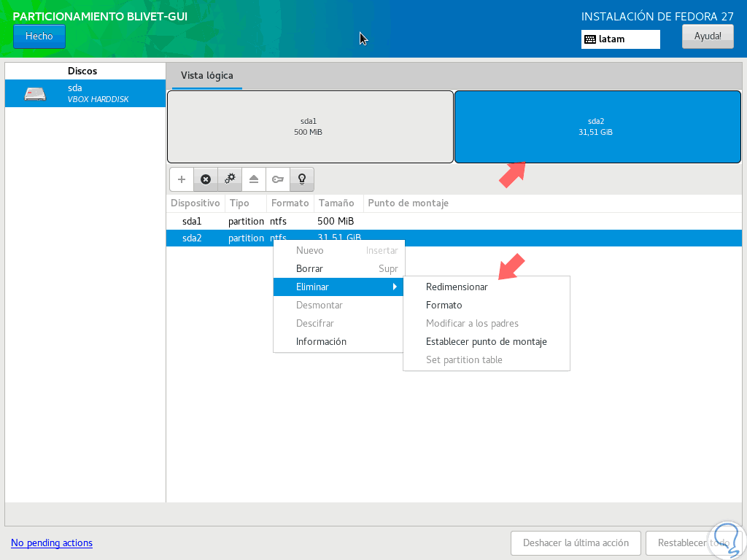Click Modificar a los padres entry

(x=487, y=323)
